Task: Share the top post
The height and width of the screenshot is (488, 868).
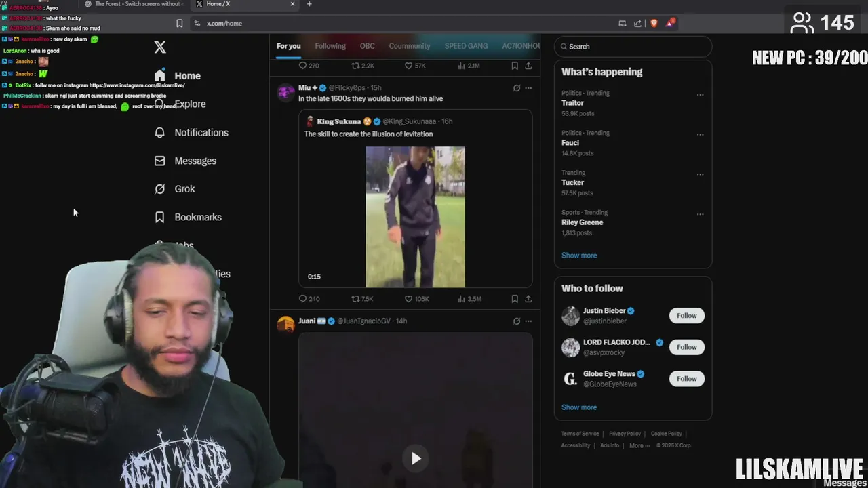Action: (x=528, y=66)
